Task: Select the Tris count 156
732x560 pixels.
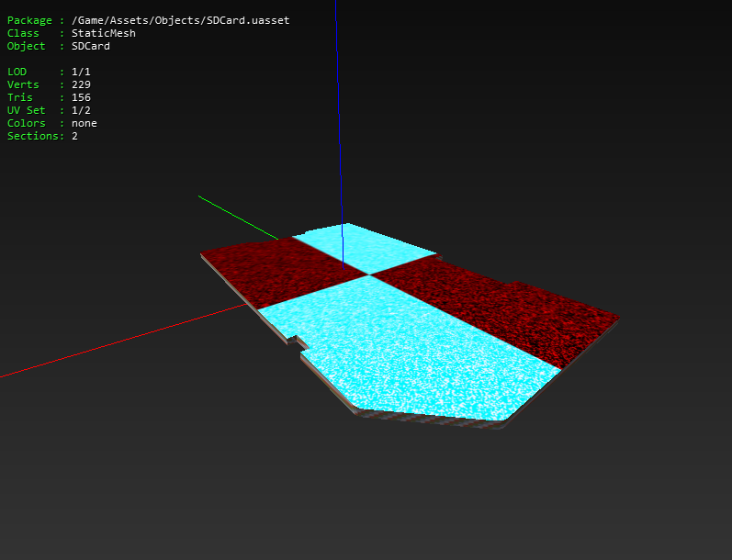Action: point(81,97)
